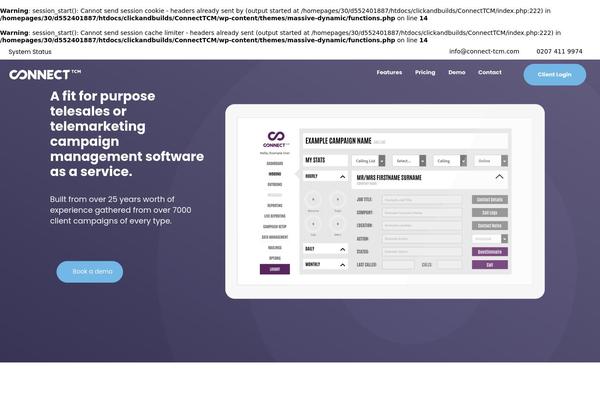Click the 0207 411 9974 phone number
This screenshot has width=600, height=400.
tap(559, 51)
